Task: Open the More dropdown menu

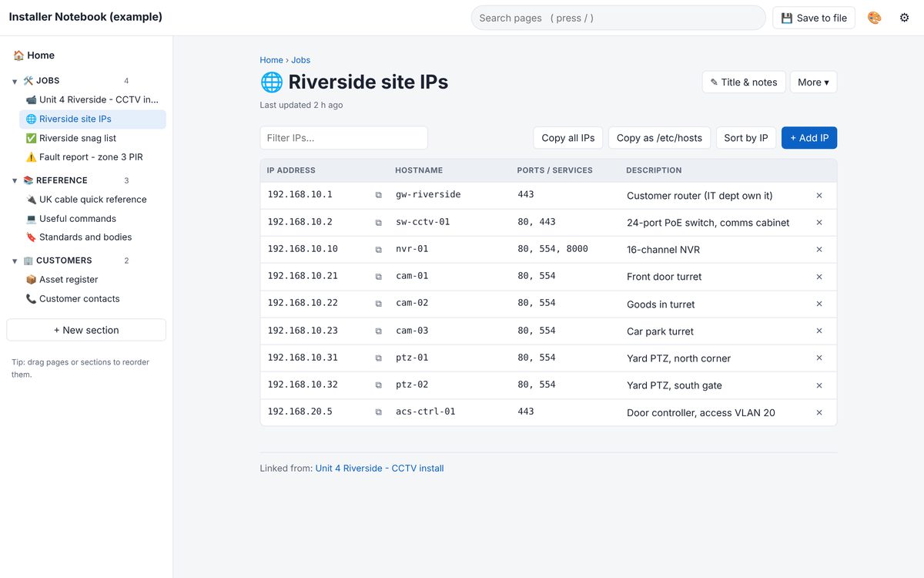Action: (813, 82)
